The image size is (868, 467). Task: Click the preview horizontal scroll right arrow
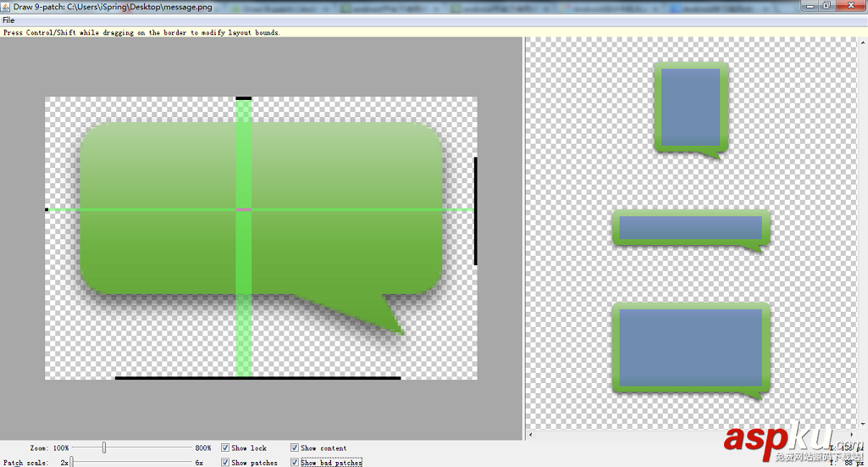click(x=853, y=434)
